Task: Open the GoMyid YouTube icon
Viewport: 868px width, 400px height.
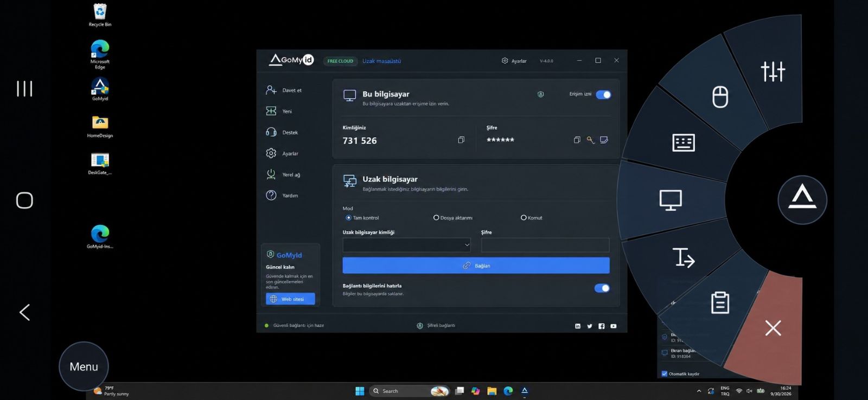Action: coord(614,326)
